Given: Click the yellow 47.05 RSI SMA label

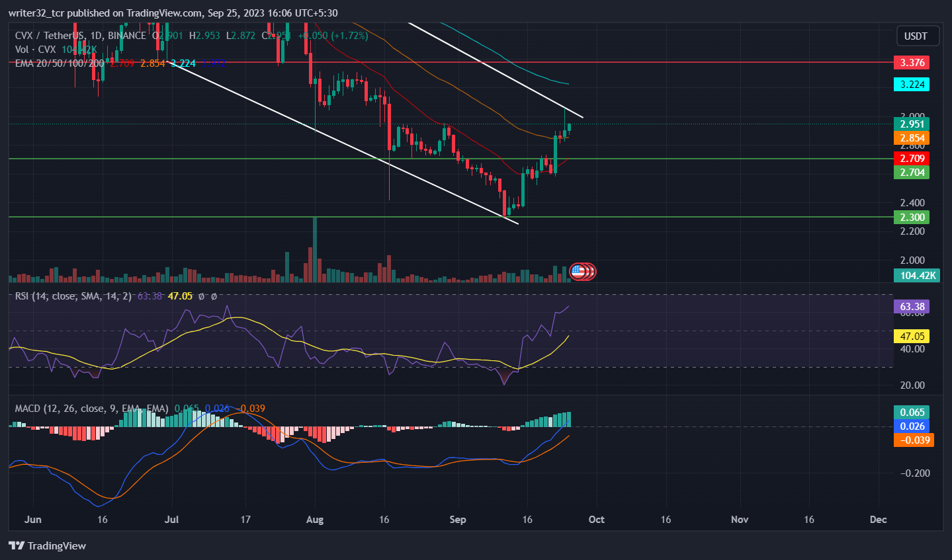Looking at the screenshot, I should pyautogui.click(x=912, y=337).
